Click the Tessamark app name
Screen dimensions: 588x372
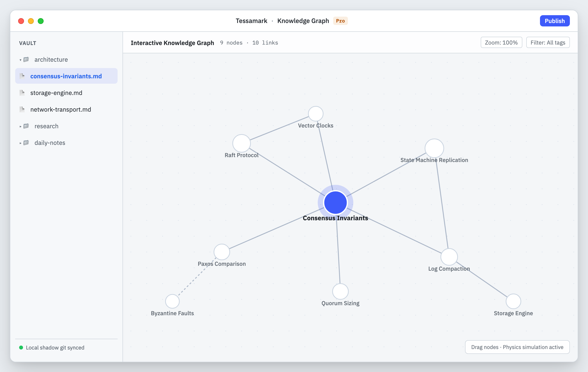[x=251, y=21]
